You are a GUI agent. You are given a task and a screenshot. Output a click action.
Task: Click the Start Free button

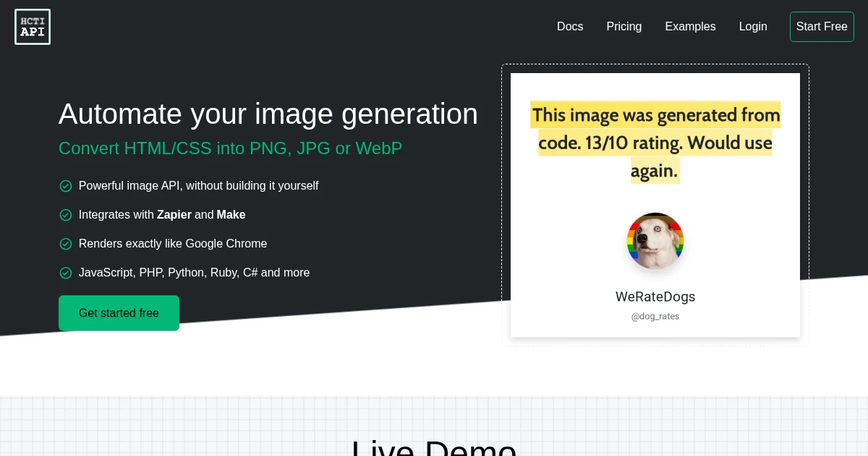(822, 27)
